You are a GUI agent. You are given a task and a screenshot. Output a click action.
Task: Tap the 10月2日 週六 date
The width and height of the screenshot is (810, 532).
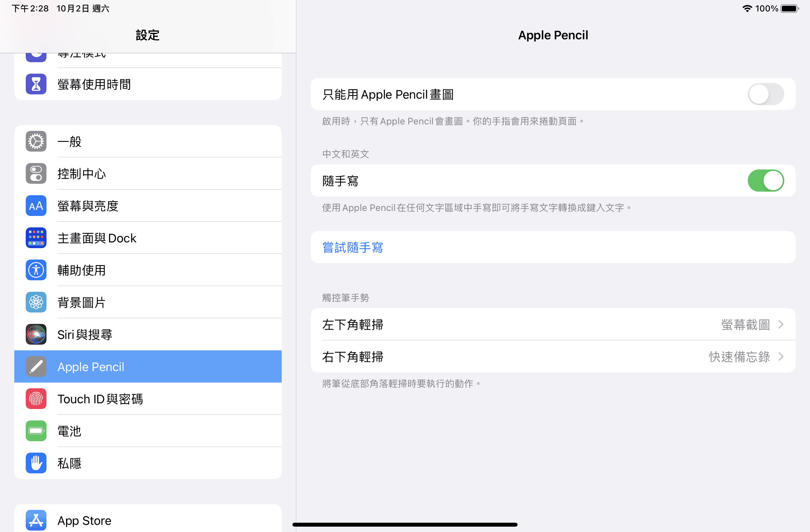(x=83, y=9)
